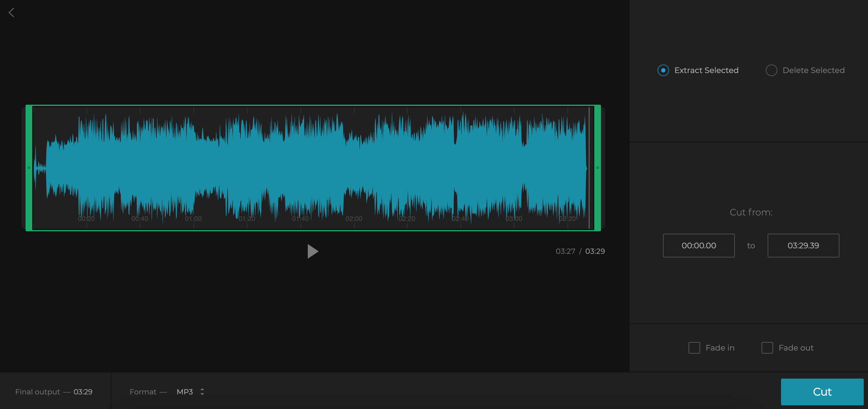The image size is (868, 409).
Task: Click the end time field 03:29.39
Action: tap(803, 246)
